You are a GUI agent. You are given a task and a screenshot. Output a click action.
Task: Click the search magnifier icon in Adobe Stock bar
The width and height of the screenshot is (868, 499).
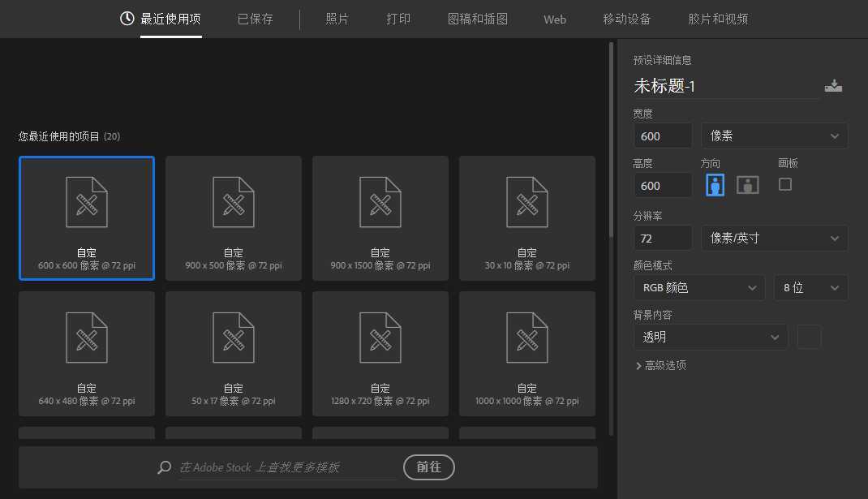163,467
